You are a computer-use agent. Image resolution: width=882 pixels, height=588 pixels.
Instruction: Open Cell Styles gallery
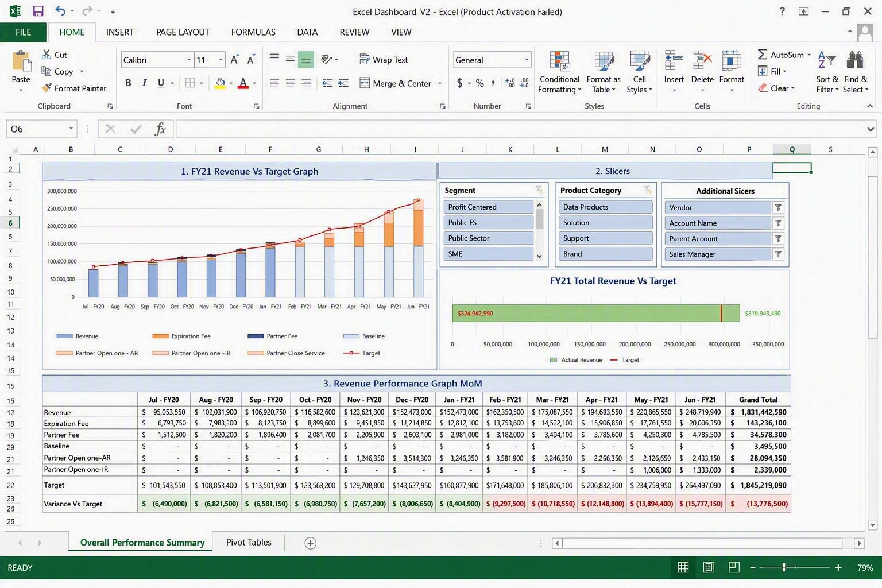pyautogui.click(x=639, y=72)
